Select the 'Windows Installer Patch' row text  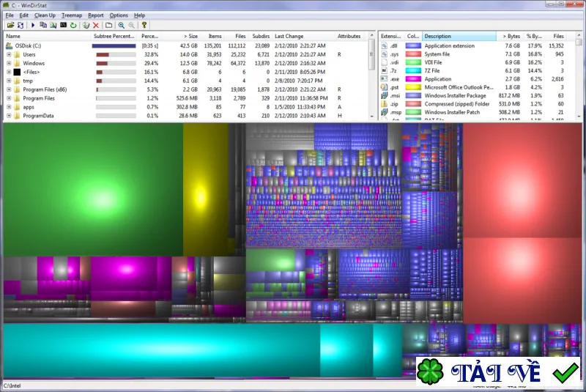point(452,112)
